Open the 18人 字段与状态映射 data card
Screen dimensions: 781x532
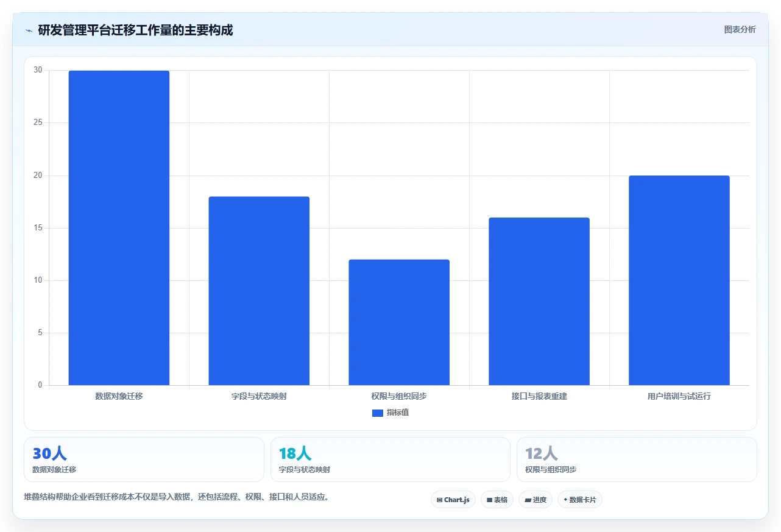[390, 459]
